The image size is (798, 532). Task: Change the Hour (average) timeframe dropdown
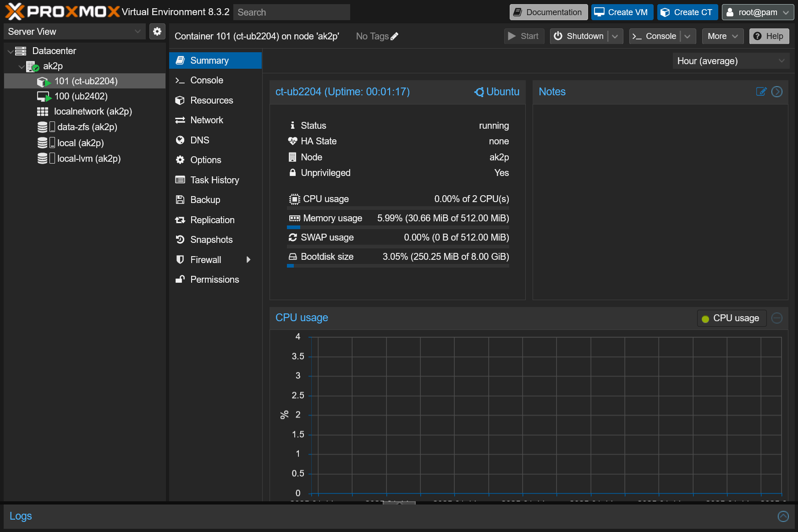(731, 61)
